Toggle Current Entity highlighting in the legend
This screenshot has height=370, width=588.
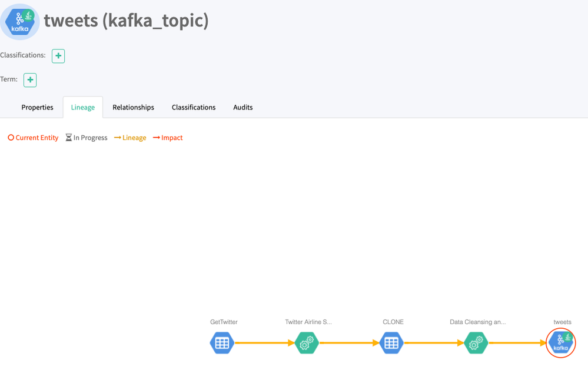[32, 137]
